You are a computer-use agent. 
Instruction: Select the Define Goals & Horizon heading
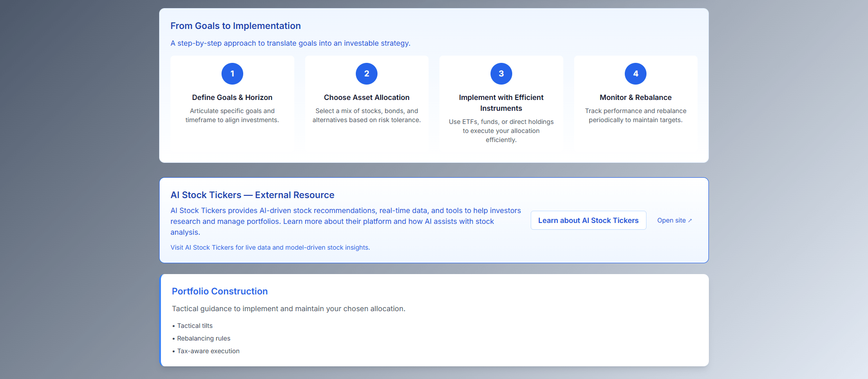232,97
